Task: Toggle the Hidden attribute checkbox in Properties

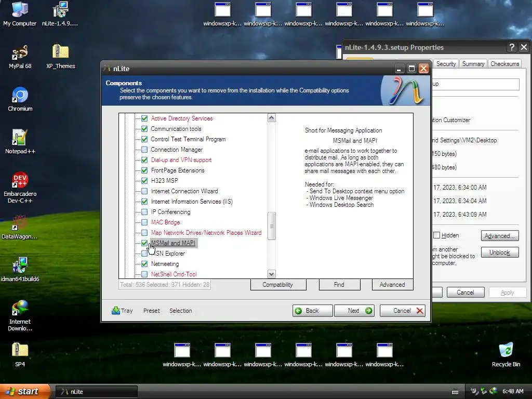Action: pyautogui.click(x=437, y=235)
